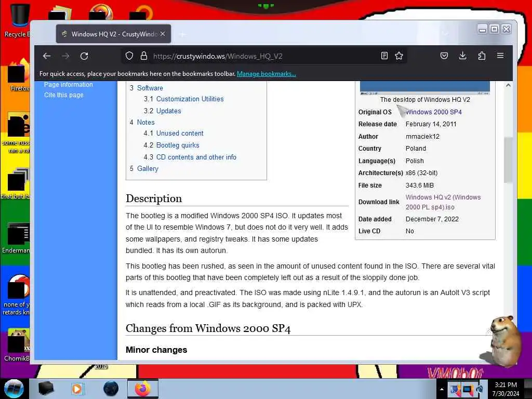Click Firefox icon in the taskbar
The image size is (532, 399).
142,389
